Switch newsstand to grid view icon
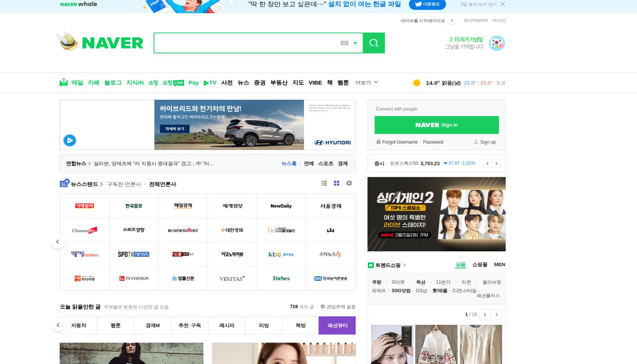 point(336,183)
